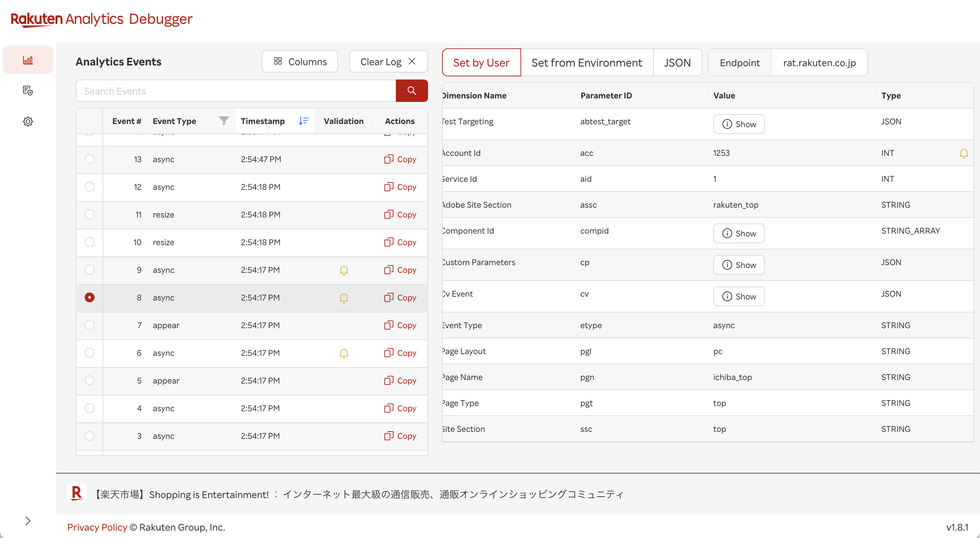Click the Type column header

[x=891, y=96]
